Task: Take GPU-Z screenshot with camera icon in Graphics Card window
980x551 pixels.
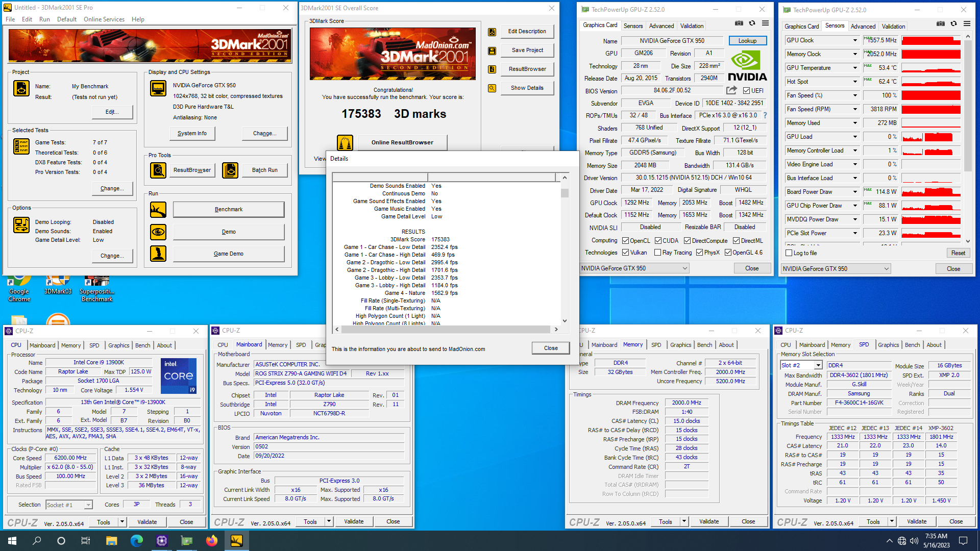Action: coord(739,23)
